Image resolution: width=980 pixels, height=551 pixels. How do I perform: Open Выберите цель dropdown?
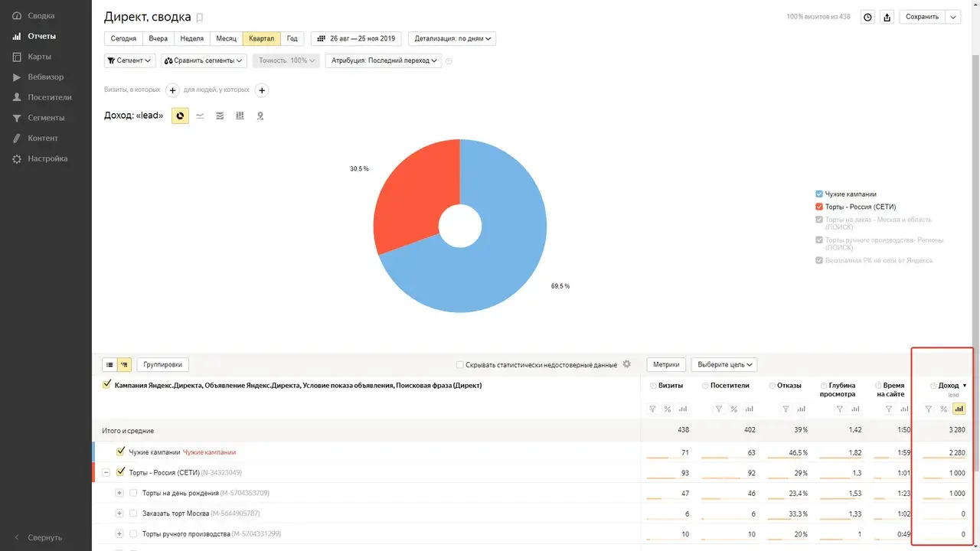[x=724, y=365]
